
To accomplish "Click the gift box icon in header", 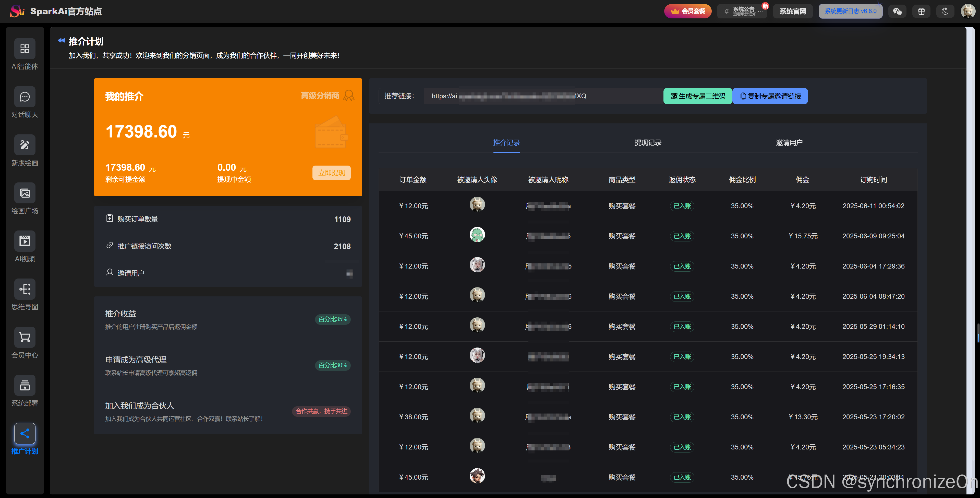I will (921, 11).
